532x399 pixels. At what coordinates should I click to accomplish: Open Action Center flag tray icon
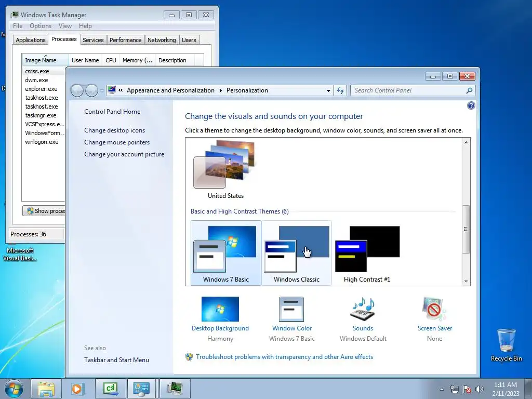point(467,389)
